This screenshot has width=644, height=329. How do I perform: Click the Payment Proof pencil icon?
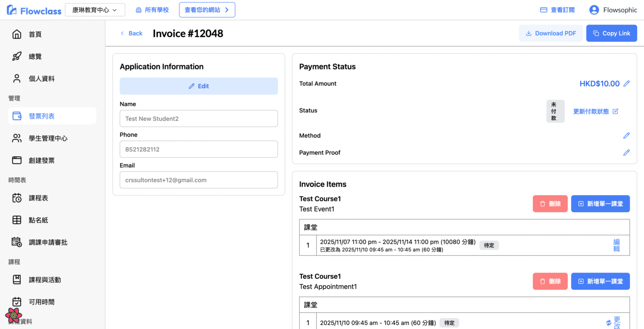627,153
